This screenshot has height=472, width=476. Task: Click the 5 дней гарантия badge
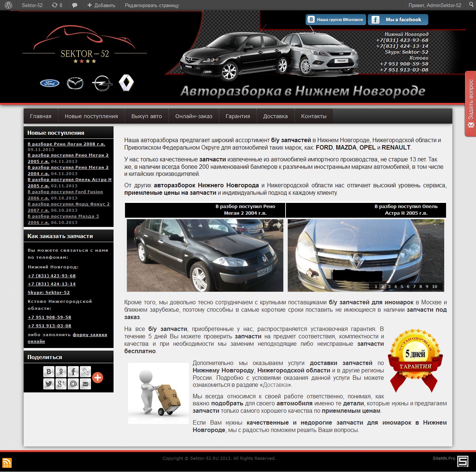click(415, 361)
